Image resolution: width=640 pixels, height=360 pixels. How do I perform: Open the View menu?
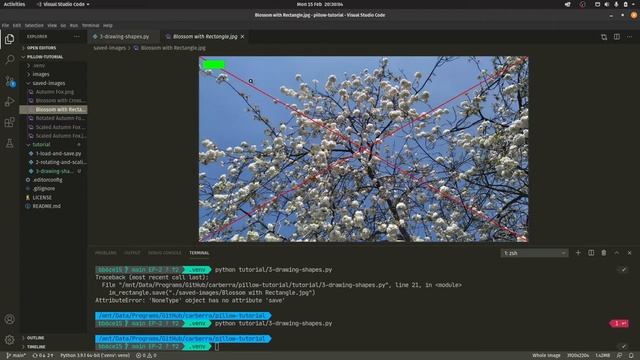[x=52, y=25]
